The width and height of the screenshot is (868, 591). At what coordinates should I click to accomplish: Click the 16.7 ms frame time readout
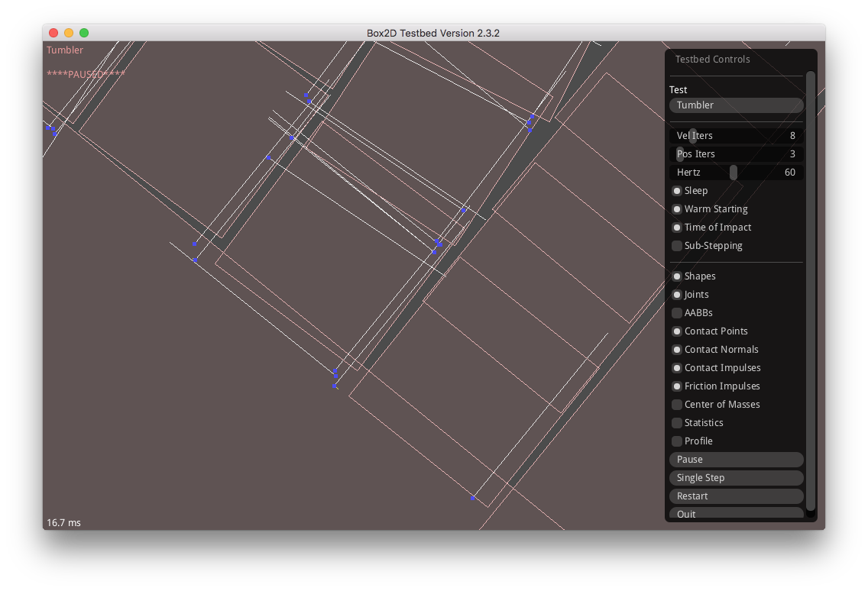[63, 522]
